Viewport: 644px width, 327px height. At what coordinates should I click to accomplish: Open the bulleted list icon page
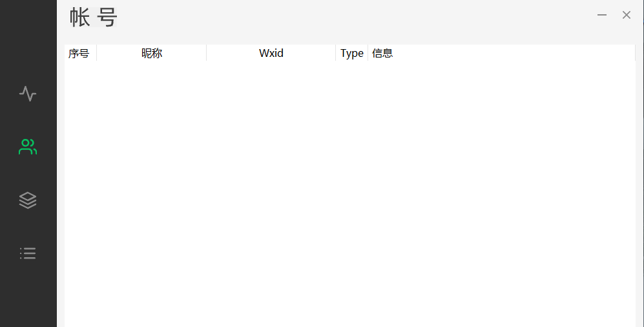28,253
